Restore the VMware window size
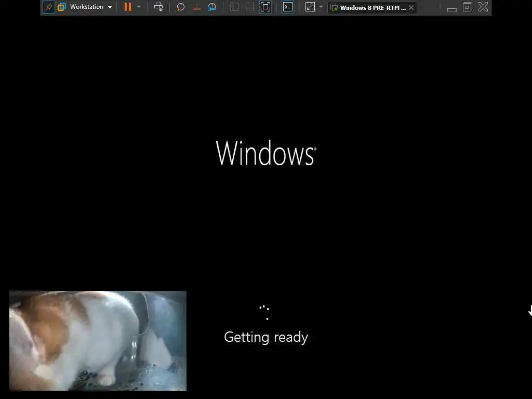 point(468,7)
